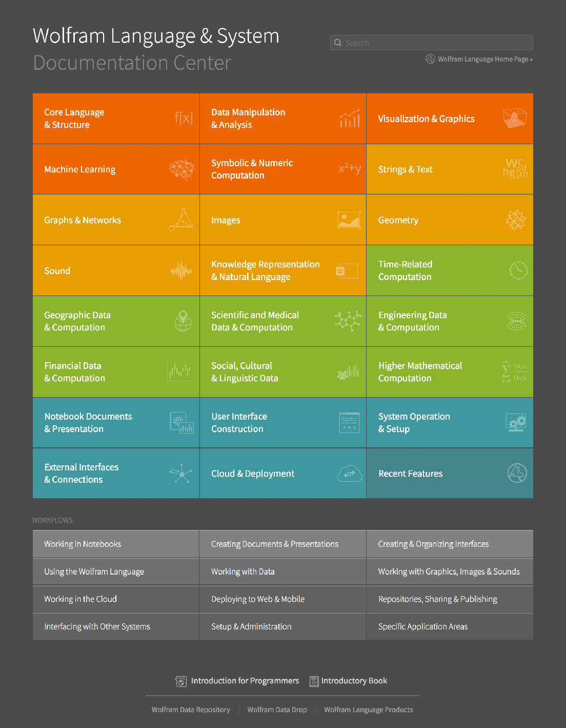
Task: Follow the Introductory Book link
Action: coord(354,681)
